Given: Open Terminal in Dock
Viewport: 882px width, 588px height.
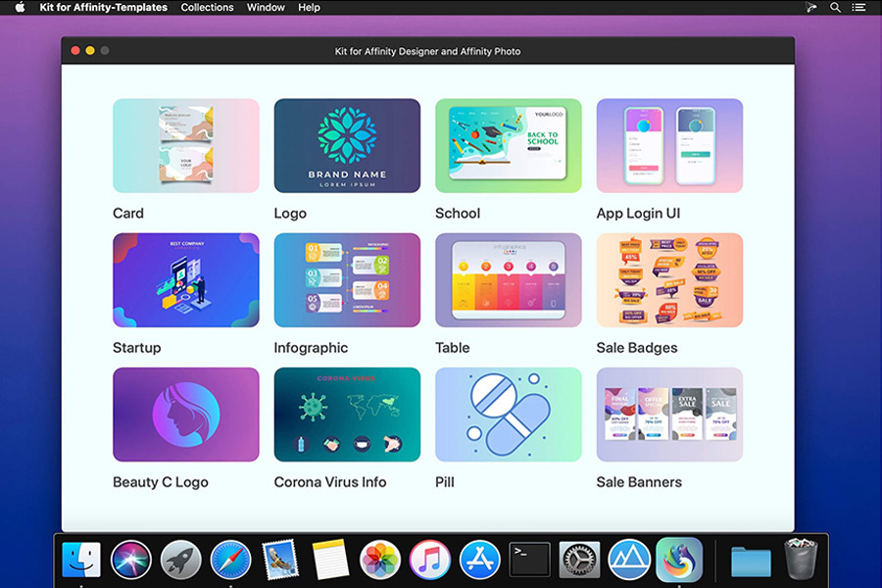Looking at the screenshot, I should pos(529,560).
